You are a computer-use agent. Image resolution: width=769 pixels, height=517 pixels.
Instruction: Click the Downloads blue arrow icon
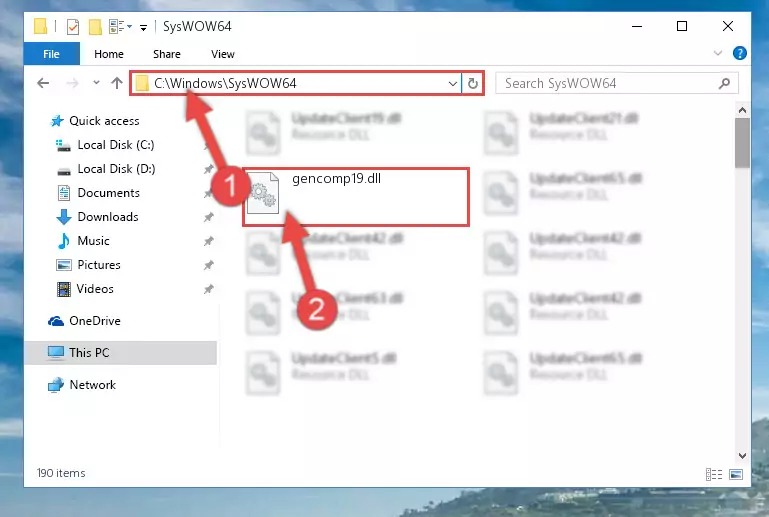coord(64,217)
